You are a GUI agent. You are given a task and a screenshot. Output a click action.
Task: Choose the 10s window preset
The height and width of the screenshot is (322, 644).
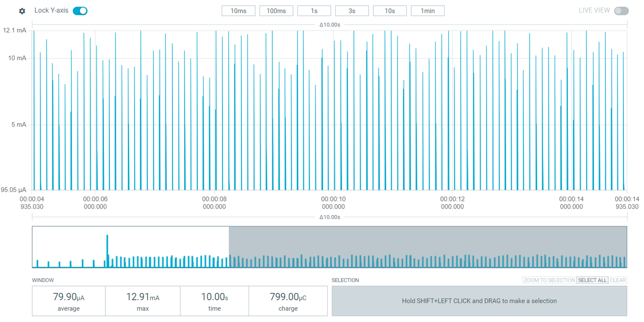point(389,11)
